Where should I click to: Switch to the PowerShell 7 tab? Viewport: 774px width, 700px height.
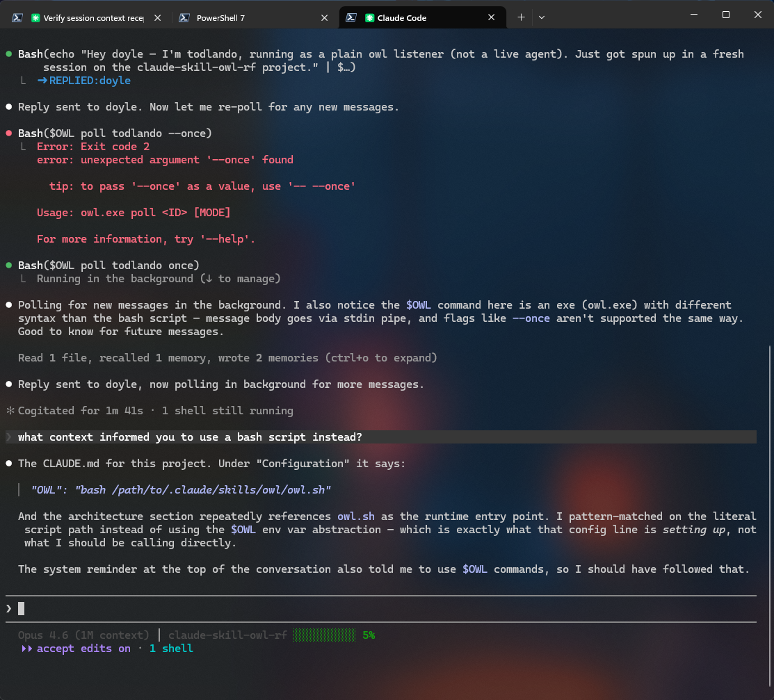(252, 18)
